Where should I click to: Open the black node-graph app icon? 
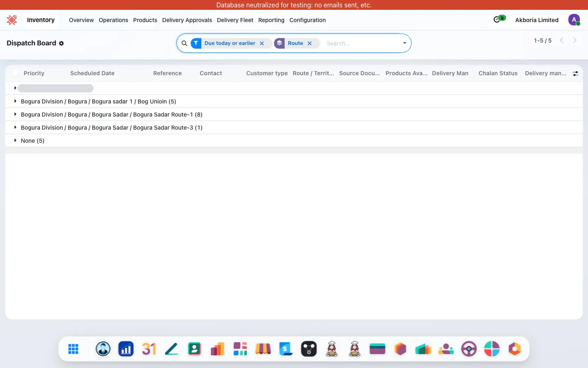pyautogui.click(x=309, y=349)
